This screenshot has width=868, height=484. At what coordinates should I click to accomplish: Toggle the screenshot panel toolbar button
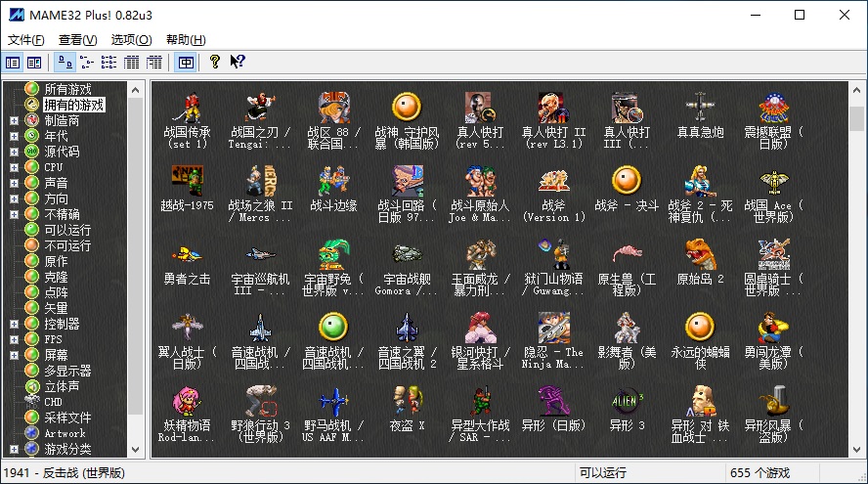click(x=34, y=62)
